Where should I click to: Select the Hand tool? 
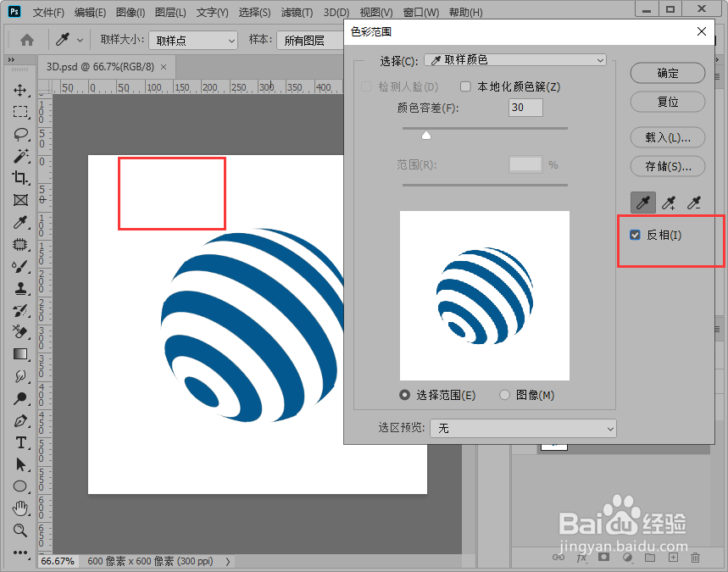click(19, 508)
